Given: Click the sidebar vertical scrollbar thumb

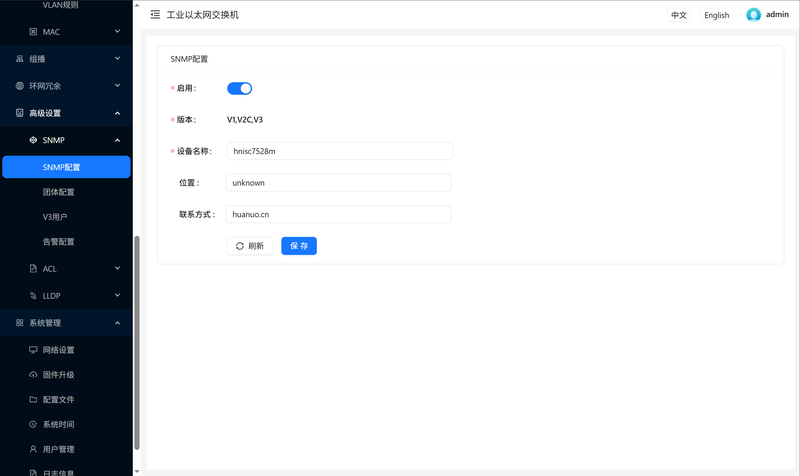Looking at the screenshot, I should 137,343.
